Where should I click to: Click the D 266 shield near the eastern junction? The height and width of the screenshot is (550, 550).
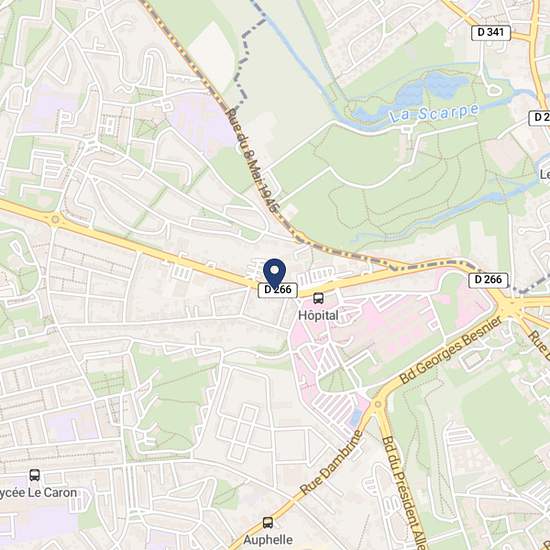coord(488,280)
